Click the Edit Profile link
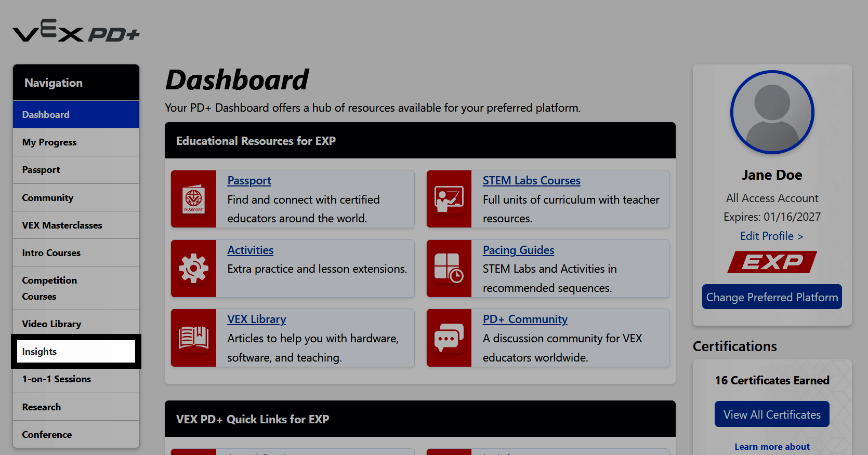868x455 pixels. point(772,236)
